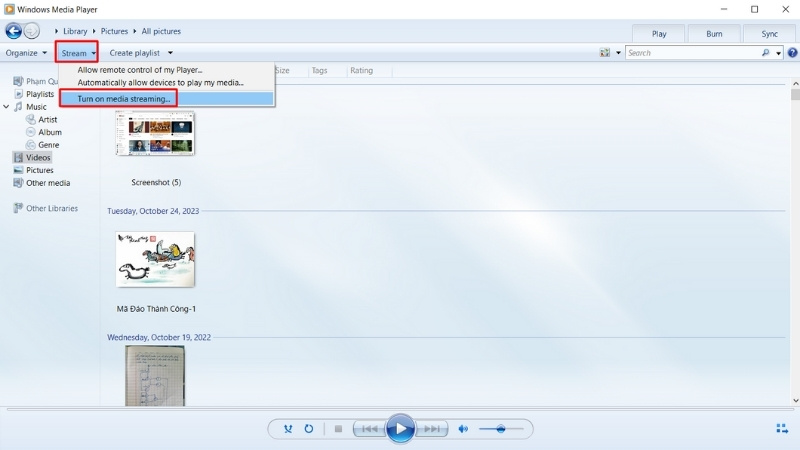This screenshot has height=450, width=800.
Task: Toggle repeat mode
Action: pos(309,429)
